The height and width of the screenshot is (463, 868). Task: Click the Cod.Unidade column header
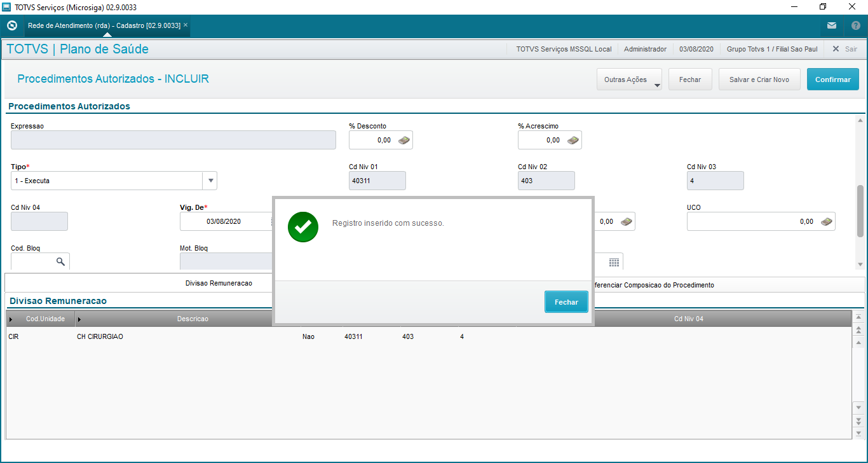pyautogui.click(x=41, y=319)
